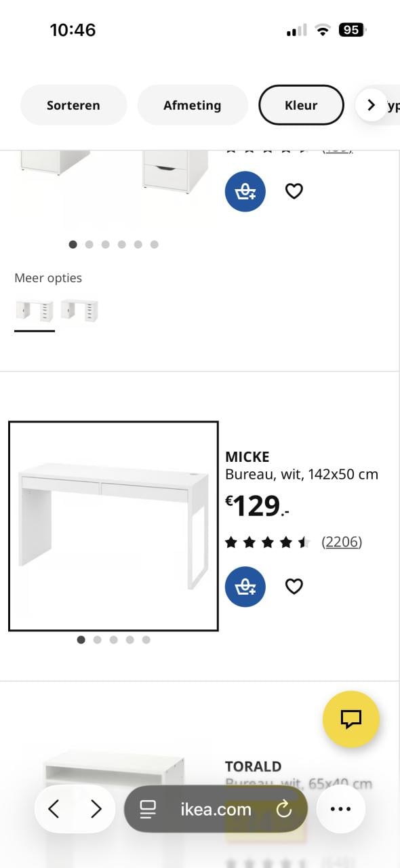Tap the ikea.com address bar

point(215,808)
